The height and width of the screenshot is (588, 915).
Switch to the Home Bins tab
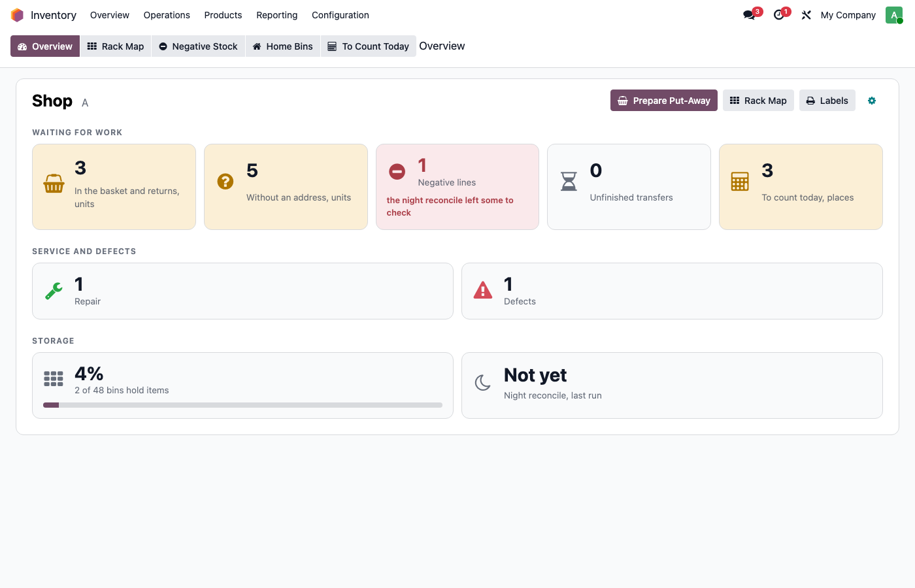pyautogui.click(x=283, y=46)
